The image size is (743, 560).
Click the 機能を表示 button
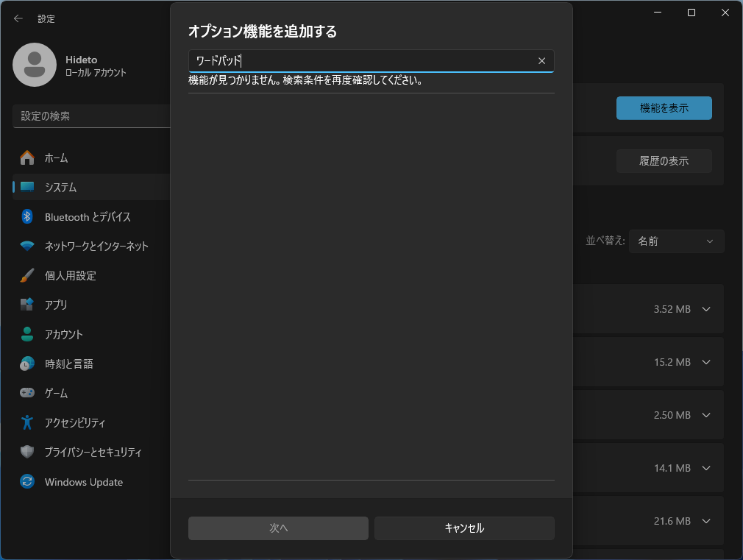(664, 108)
